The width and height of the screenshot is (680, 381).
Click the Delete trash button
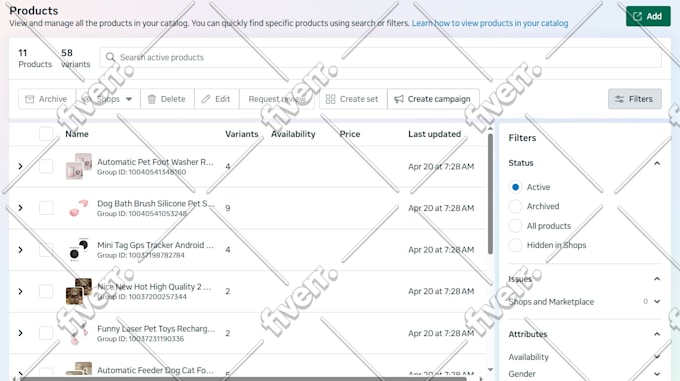coord(167,99)
